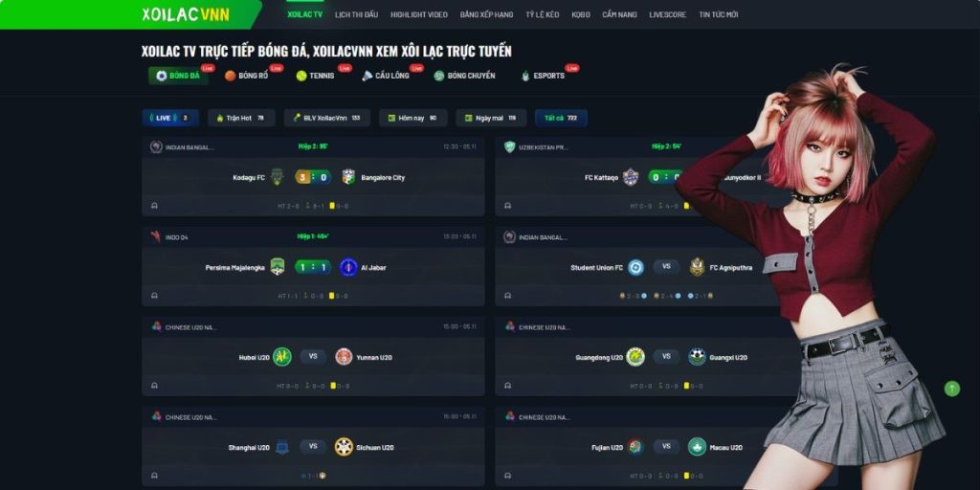Open the Bảng xếp hạng menu

(486, 14)
